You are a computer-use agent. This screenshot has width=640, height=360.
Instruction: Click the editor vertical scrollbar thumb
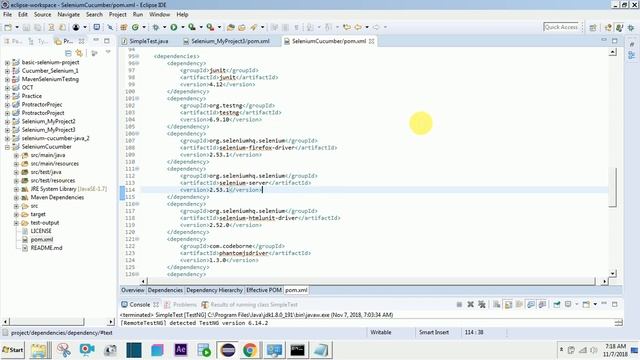click(x=612, y=187)
